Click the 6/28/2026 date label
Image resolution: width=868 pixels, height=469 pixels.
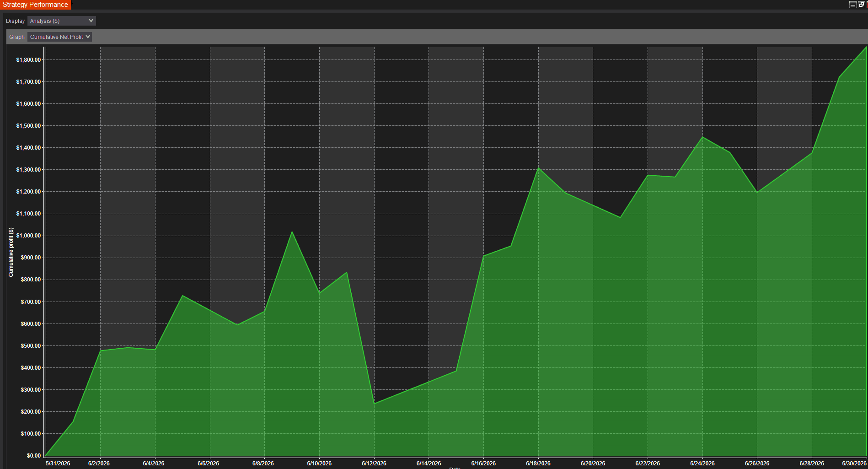(812, 464)
